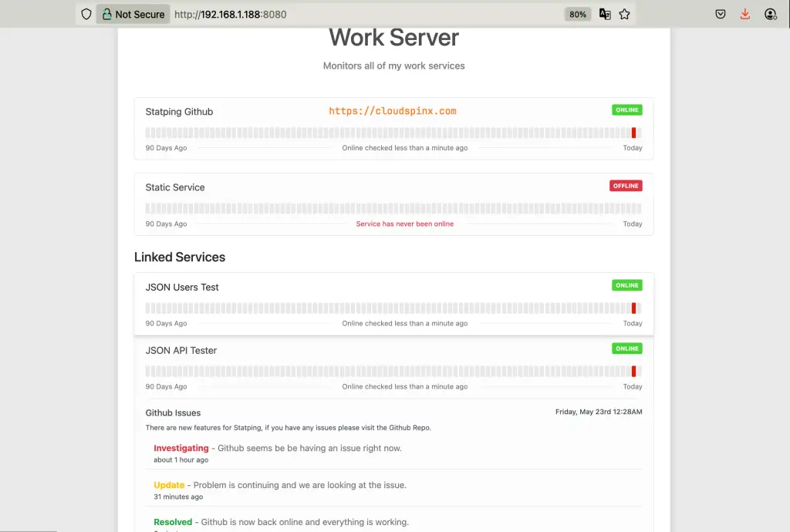Open the Github Issues incident entry
The width and height of the screenshot is (790, 532).
pyautogui.click(x=173, y=412)
